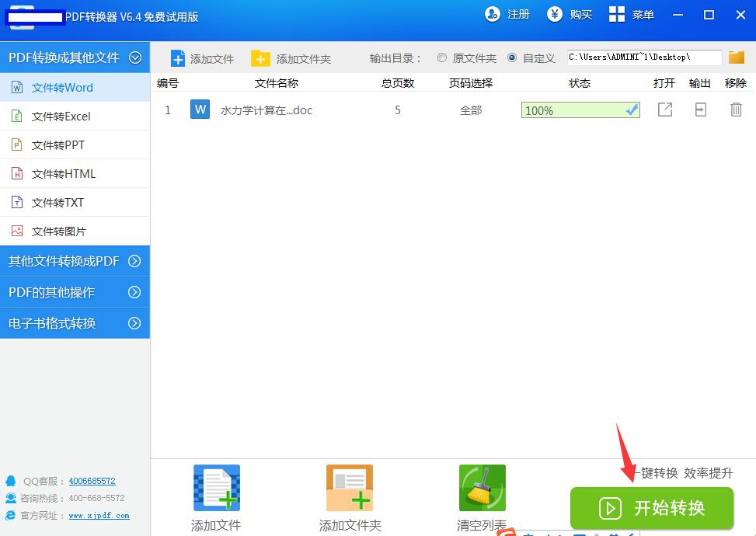This screenshot has height=536, width=756.
Task: Select 文件转PPT menu item
Action: [x=75, y=144]
